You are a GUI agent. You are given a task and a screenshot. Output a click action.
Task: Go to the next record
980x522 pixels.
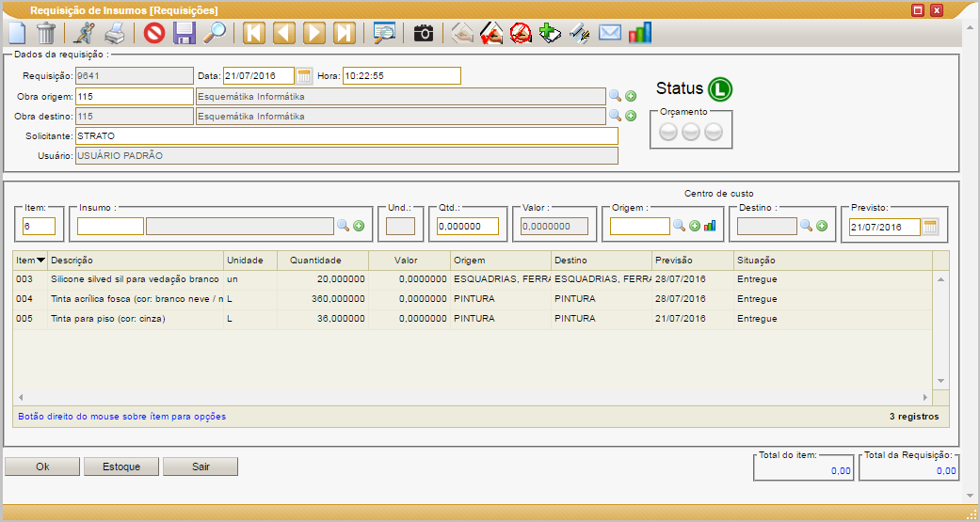(x=313, y=33)
